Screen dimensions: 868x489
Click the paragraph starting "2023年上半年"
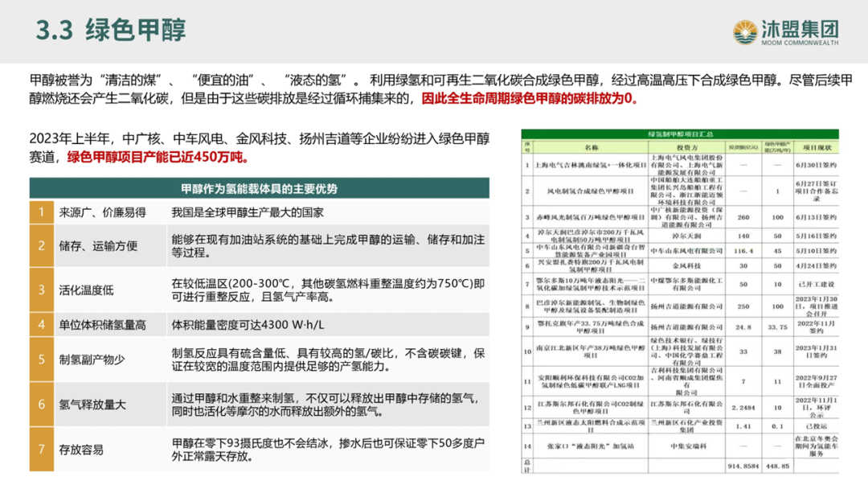coord(259,148)
